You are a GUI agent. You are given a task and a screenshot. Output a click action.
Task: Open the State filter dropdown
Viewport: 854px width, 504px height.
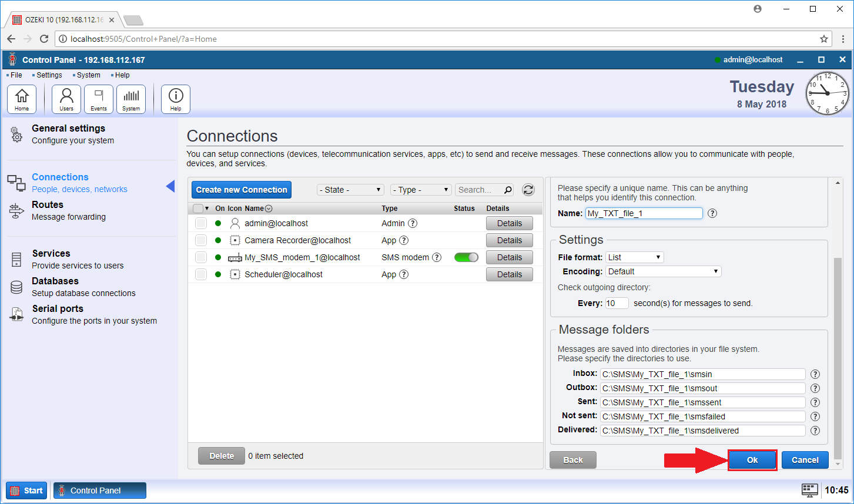(x=350, y=190)
